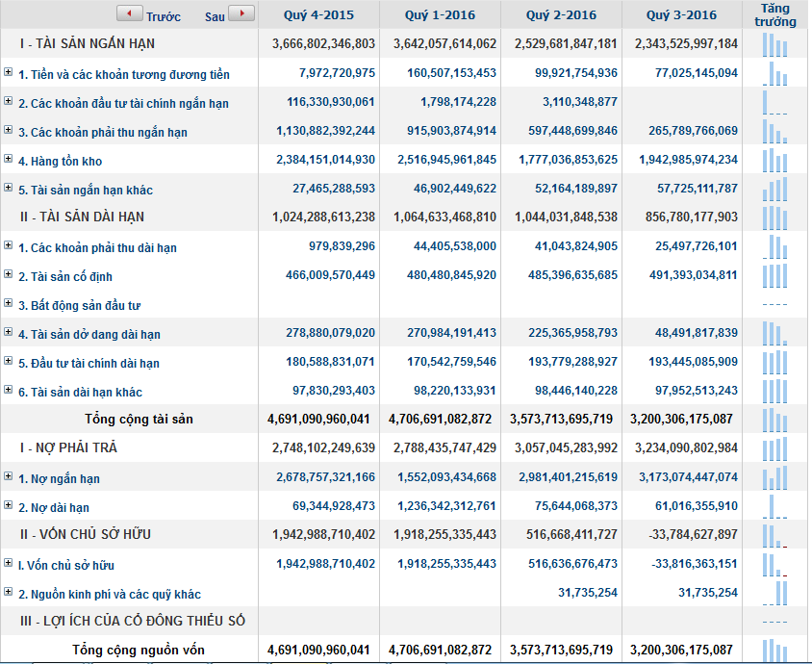
Task: Open the 4. Hàng tồn kho item
Action: (60, 162)
